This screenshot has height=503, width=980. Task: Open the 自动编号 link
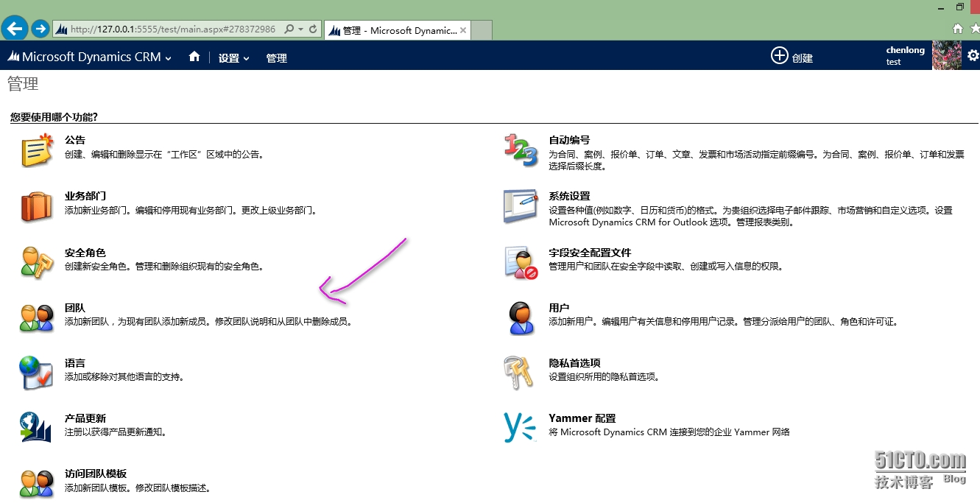pos(569,140)
